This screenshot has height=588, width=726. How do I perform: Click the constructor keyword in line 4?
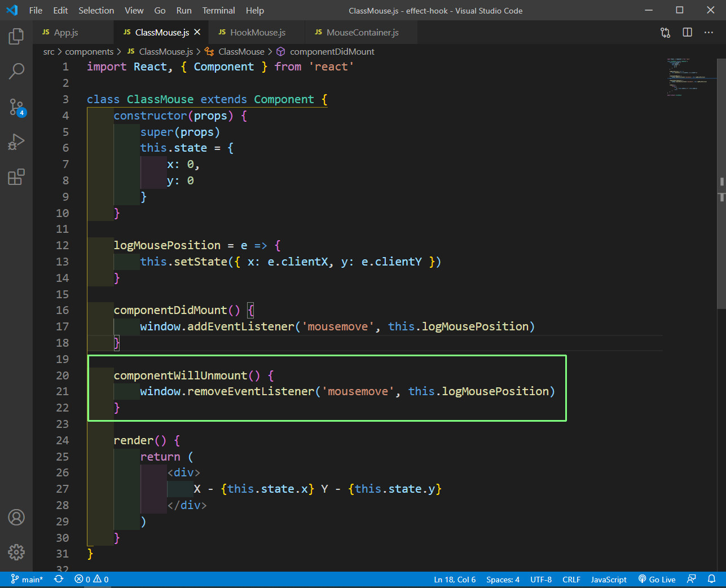[150, 116]
